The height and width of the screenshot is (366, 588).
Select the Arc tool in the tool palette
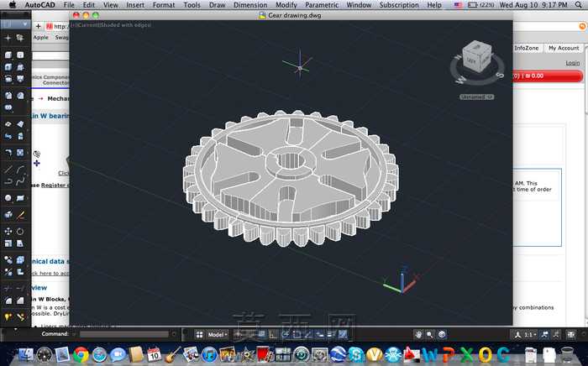(x=20, y=170)
